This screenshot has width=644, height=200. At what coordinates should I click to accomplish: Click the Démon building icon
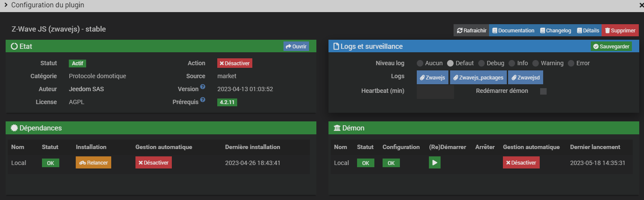coord(337,128)
